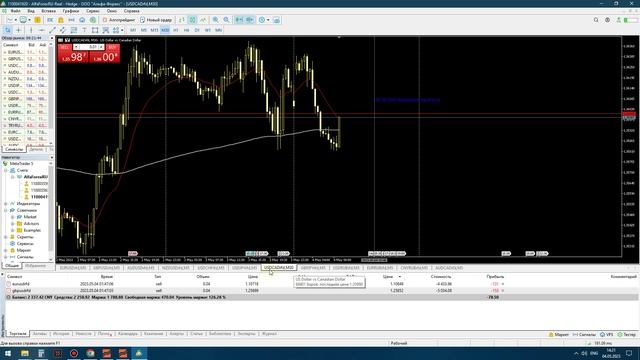Select H4 timeframe
The image size is (640, 360).
pyautogui.click(x=187, y=30)
